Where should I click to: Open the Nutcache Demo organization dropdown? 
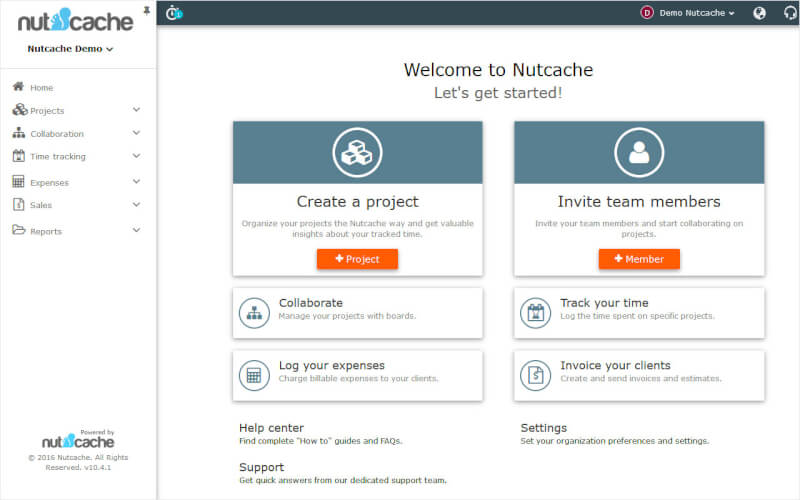pyautogui.click(x=70, y=49)
